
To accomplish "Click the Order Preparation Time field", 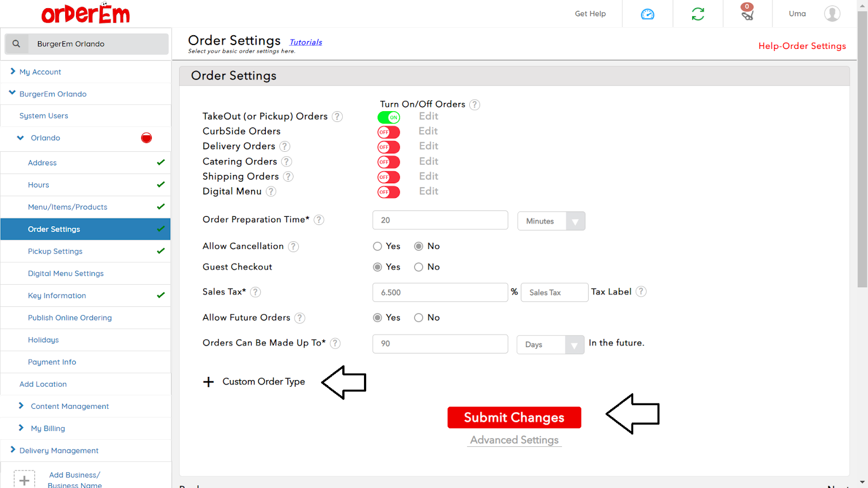I will click(440, 220).
